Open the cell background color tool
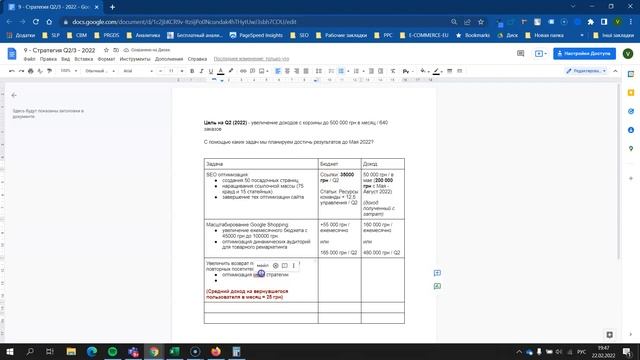Screen dimensions: 640x360 (x=423, y=71)
